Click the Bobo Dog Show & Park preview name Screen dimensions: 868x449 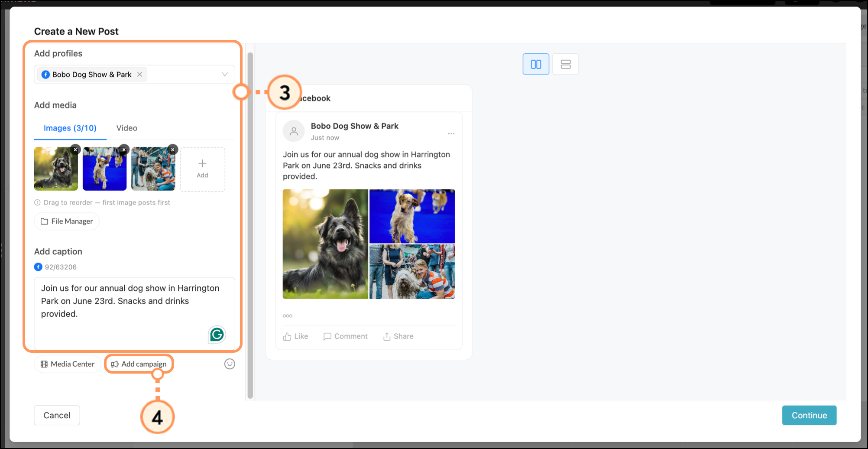coord(354,126)
